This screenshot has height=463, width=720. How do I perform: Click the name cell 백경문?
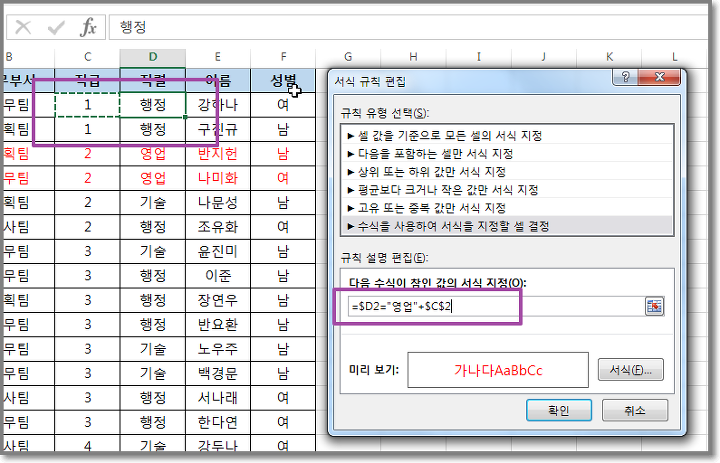tap(218, 373)
